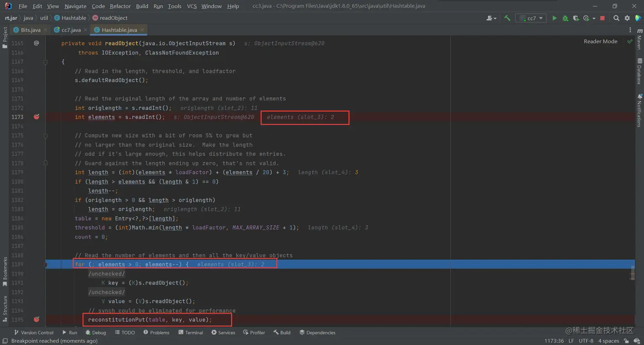Open the Project tool window
The height and width of the screenshot is (345, 644).
pos(5,37)
